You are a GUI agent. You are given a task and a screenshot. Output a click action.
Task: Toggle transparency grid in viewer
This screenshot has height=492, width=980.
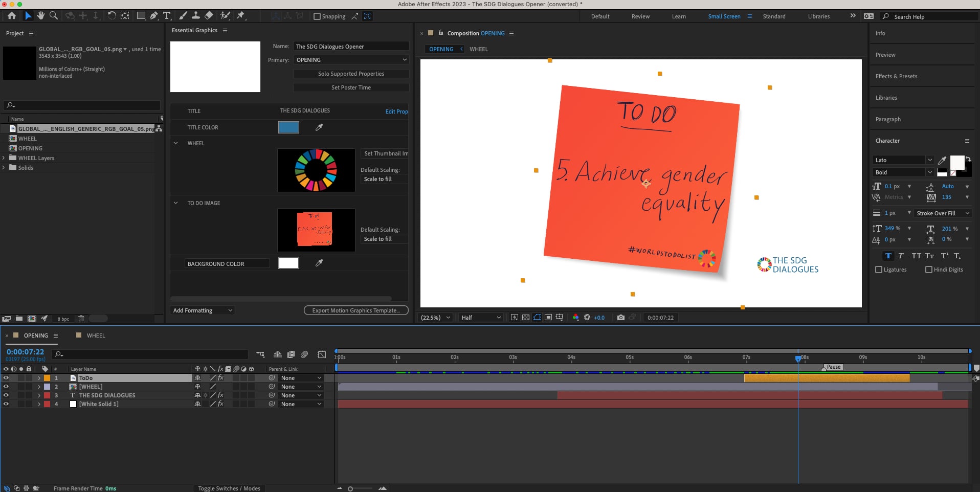tap(526, 318)
